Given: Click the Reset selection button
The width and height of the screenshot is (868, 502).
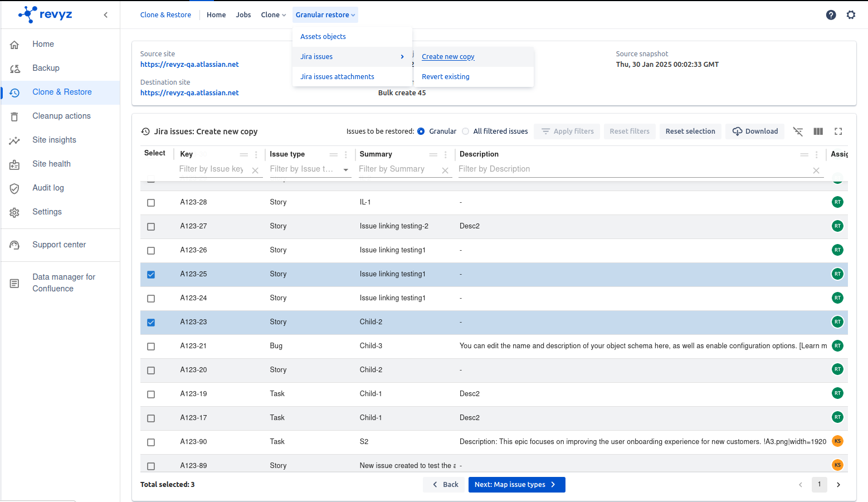Looking at the screenshot, I should click(x=690, y=131).
